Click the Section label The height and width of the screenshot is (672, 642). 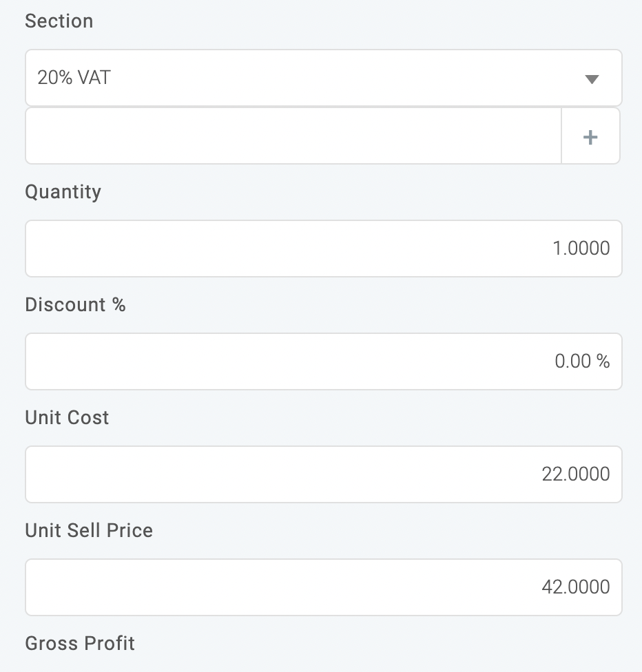pyautogui.click(x=59, y=21)
